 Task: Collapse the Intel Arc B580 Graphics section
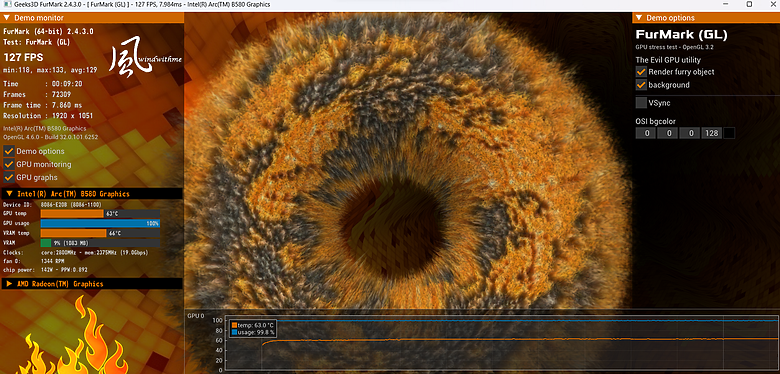pos(92,194)
